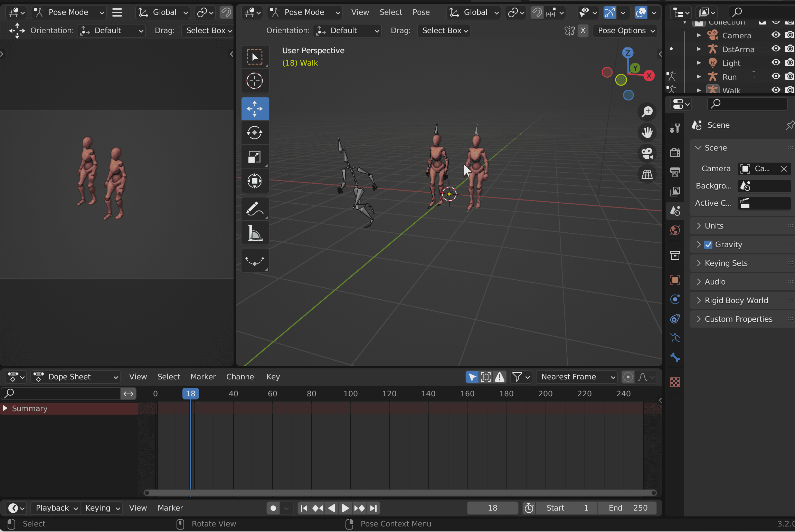
Task: Open the viewport Pose menu
Action: coord(421,13)
